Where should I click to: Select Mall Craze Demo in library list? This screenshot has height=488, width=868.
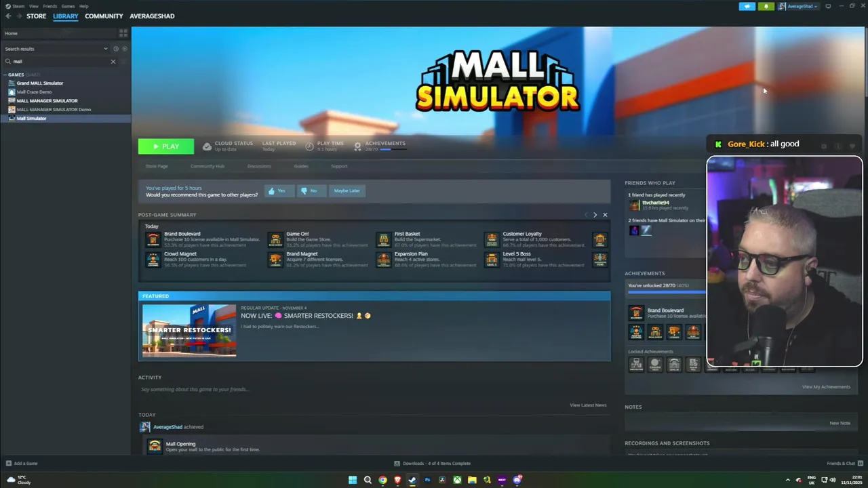click(x=34, y=92)
